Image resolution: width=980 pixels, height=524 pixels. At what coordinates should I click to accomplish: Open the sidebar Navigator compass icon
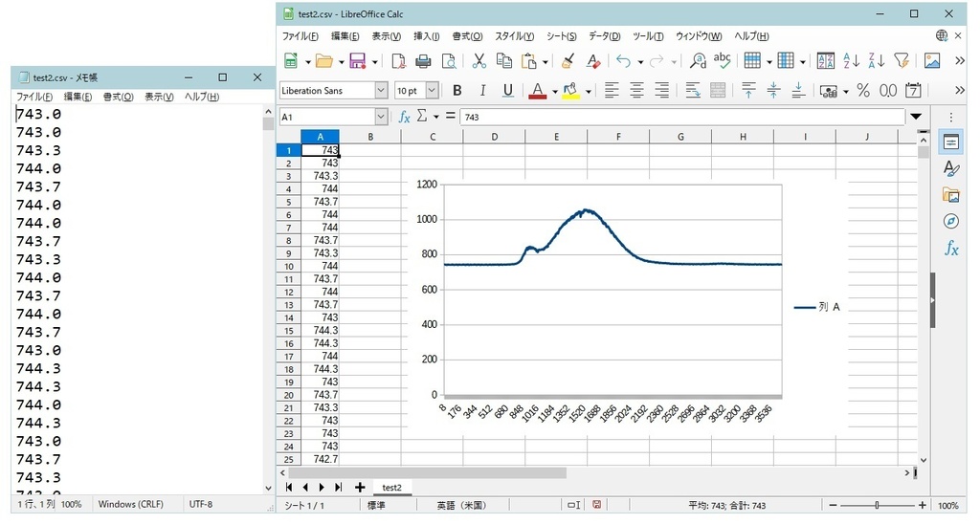click(950, 221)
